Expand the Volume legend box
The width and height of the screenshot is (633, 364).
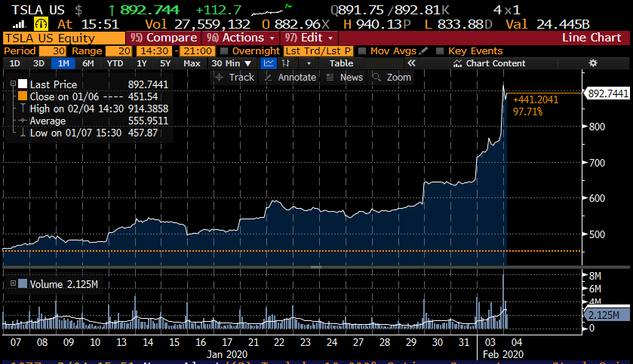coord(13,283)
